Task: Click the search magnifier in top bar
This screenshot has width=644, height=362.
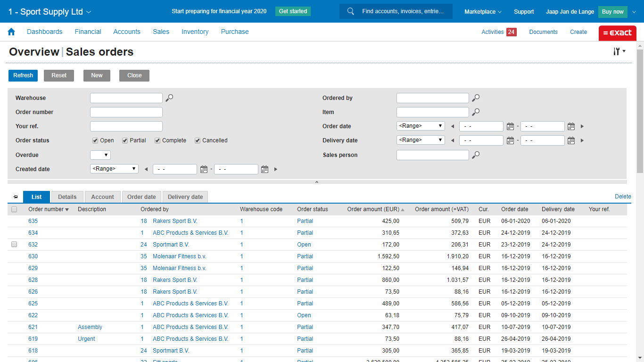Action: pyautogui.click(x=350, y=11)
